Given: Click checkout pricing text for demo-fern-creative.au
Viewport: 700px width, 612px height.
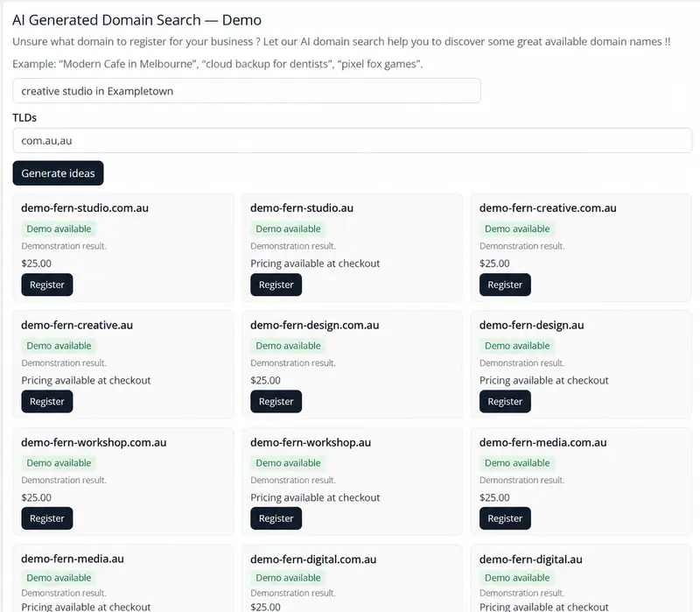Looking at the screenshot, I should click(86, 380).
